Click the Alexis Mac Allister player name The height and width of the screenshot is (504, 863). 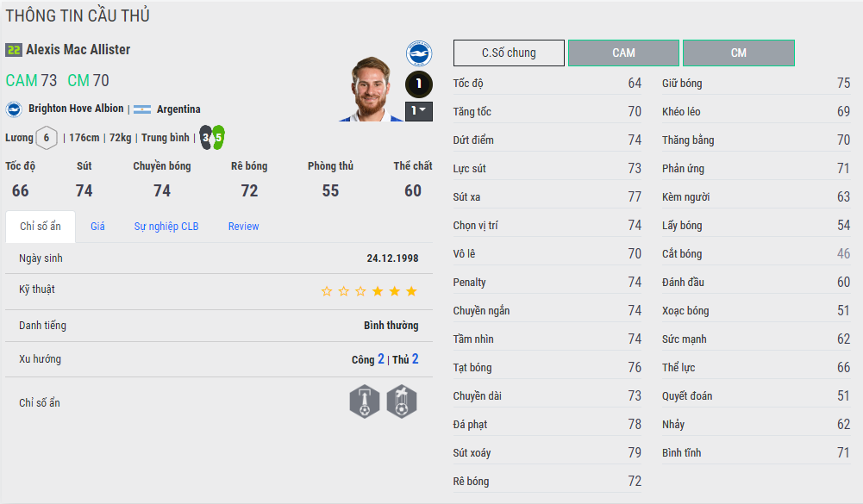[78, 50]
